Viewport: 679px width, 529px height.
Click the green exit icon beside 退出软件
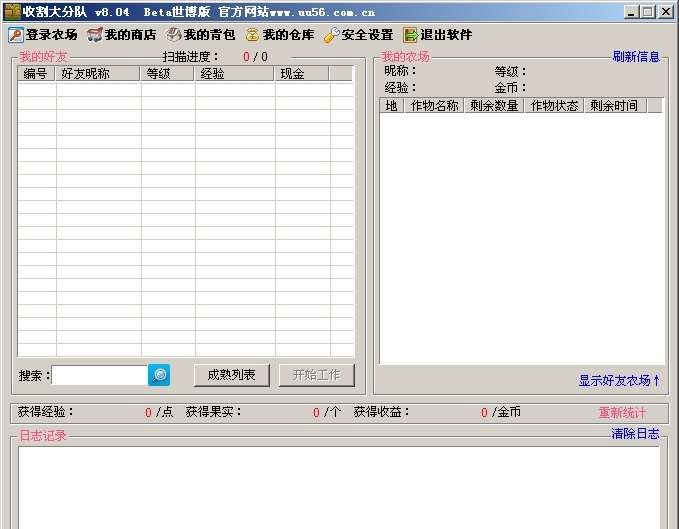410,35
